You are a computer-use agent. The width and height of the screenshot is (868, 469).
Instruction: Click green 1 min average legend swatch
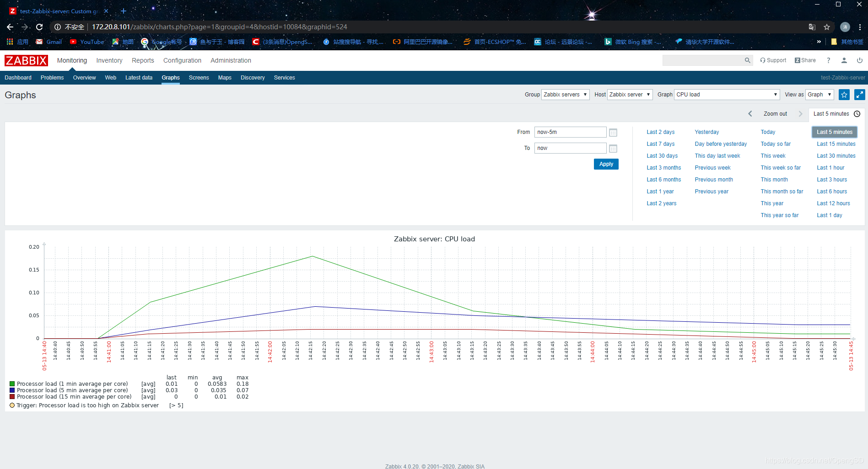tap(12, 384)
